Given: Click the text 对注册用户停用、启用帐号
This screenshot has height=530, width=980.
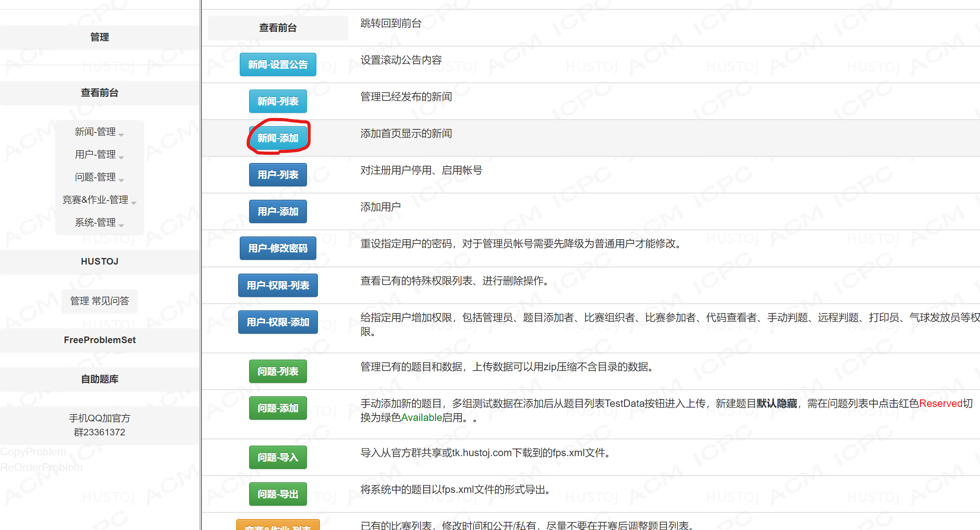Looking at the screenshot, I should pos(421,170).
